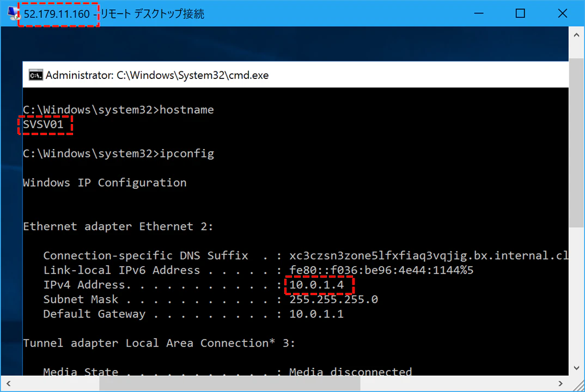
Task: Maximize the Remote Desktop window
Action: click(520, 14)
